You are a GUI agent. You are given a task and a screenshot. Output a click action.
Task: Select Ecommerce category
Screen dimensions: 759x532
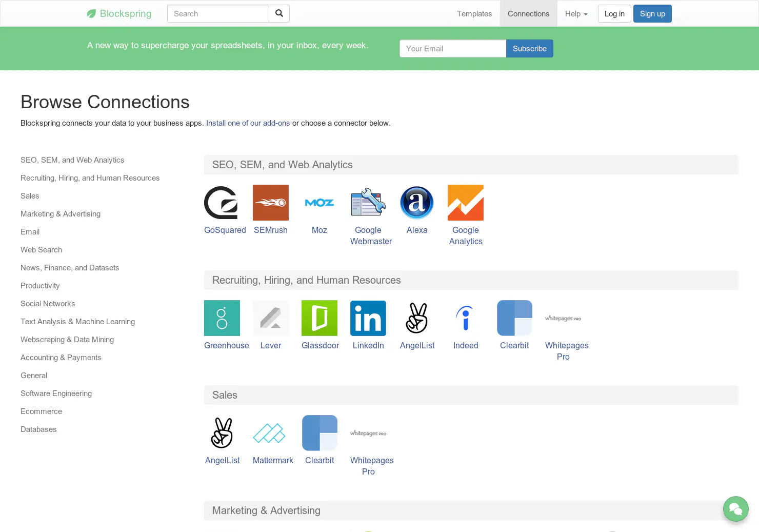coord(42,411)
